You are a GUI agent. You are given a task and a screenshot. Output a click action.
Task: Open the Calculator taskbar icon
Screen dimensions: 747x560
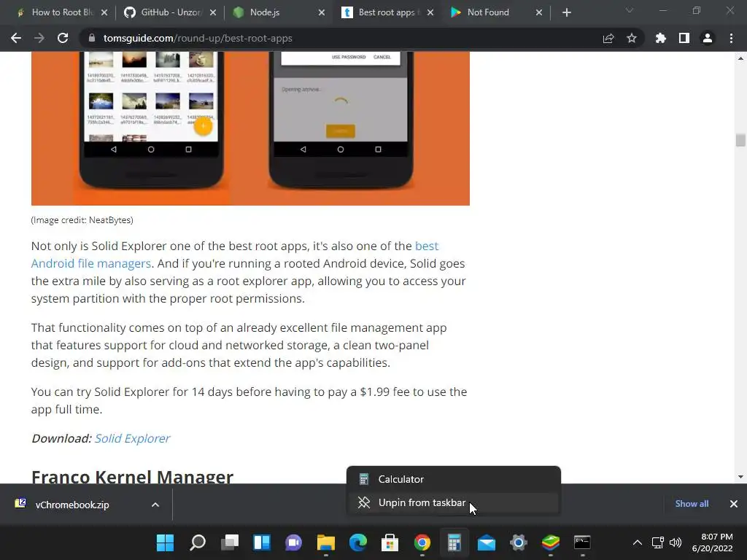[454, 542]
